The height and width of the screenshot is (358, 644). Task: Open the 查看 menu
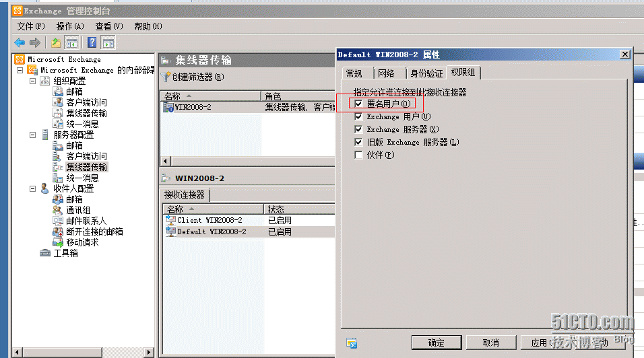point(109,26)
